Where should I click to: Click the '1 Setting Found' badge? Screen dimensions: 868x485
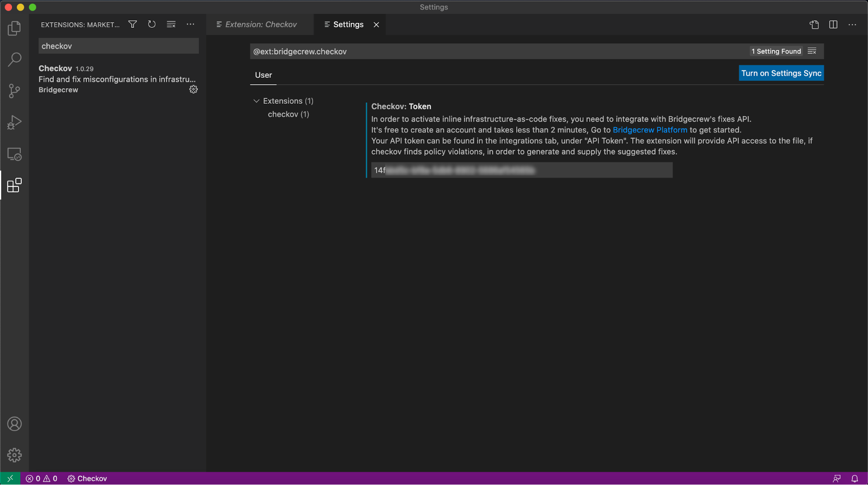coord(776,51)
